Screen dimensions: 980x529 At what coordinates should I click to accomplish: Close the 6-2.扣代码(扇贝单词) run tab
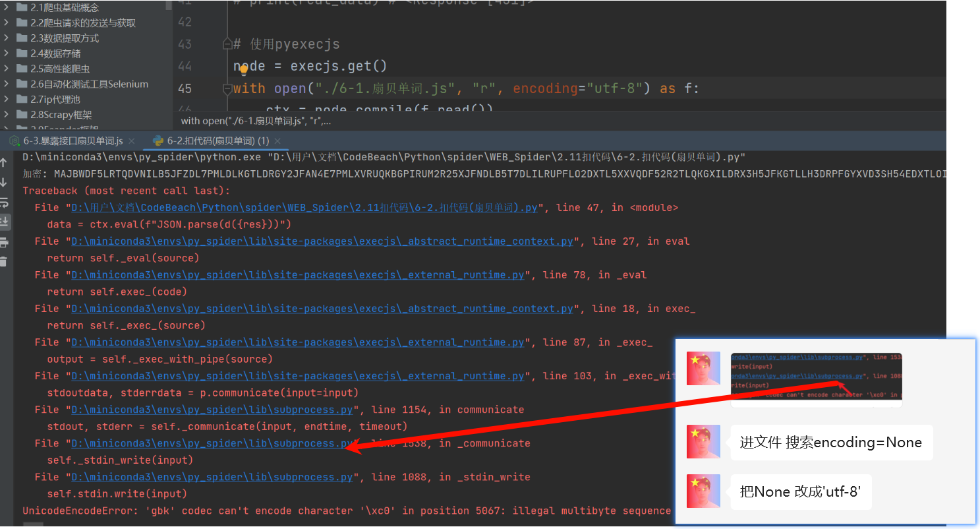click(x=277, y=141)
